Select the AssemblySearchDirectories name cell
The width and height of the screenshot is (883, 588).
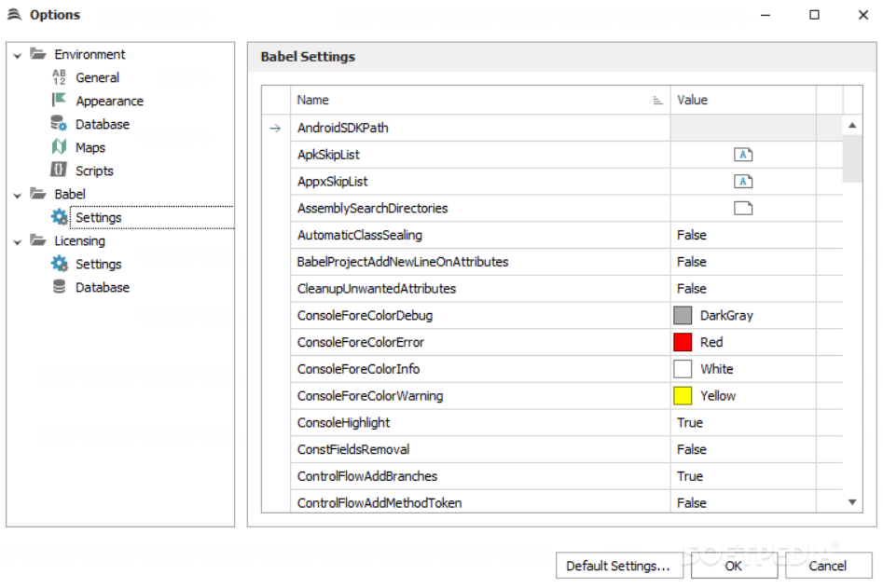(x=480, y=208)
